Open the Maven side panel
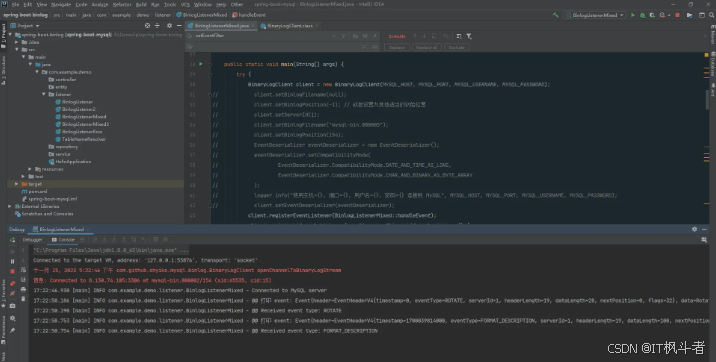This screenshot has height=362, width=716. [x=712, y=36]
